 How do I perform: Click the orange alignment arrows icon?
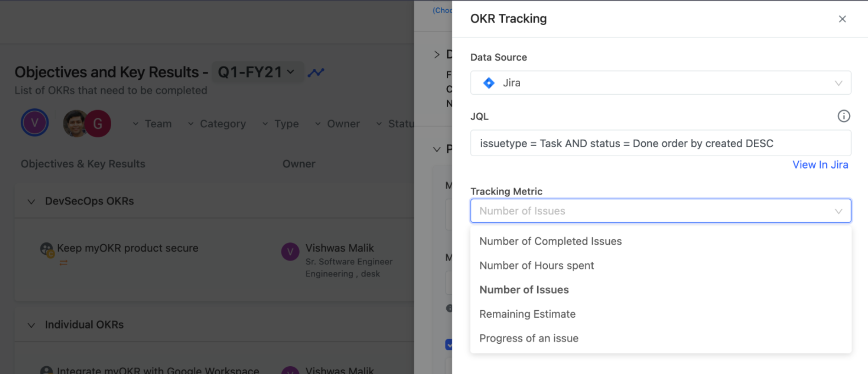click(x=63, y=263)
